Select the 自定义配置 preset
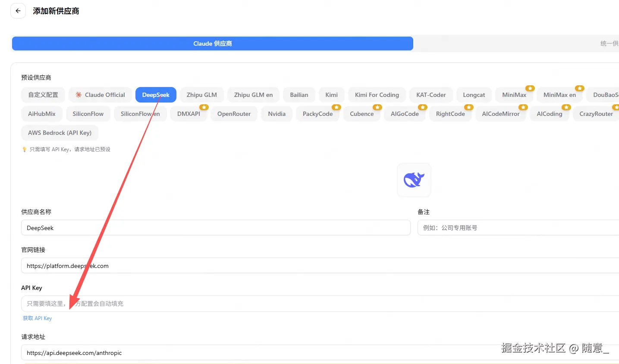 click(x=43, y=95)
